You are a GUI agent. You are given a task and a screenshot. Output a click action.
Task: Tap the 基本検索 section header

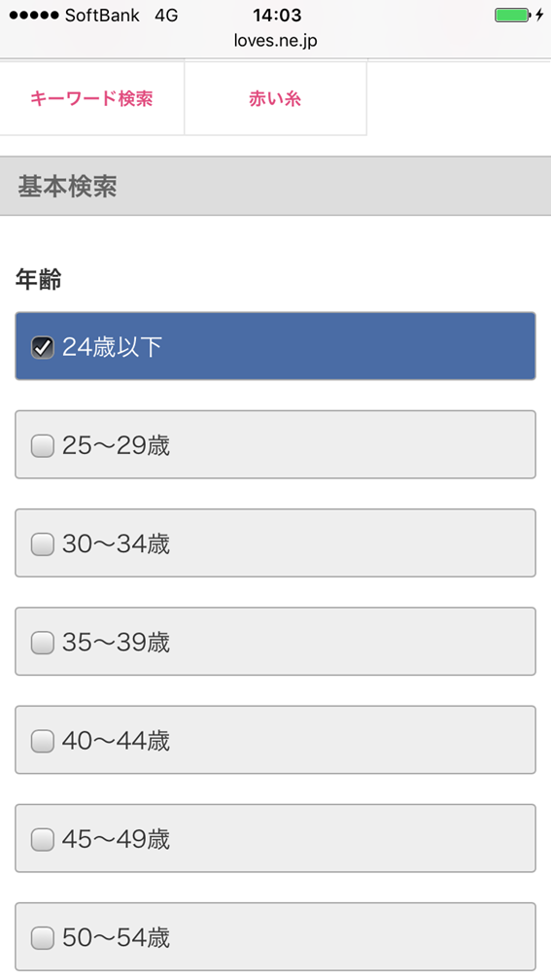click(x=276, y=187)
